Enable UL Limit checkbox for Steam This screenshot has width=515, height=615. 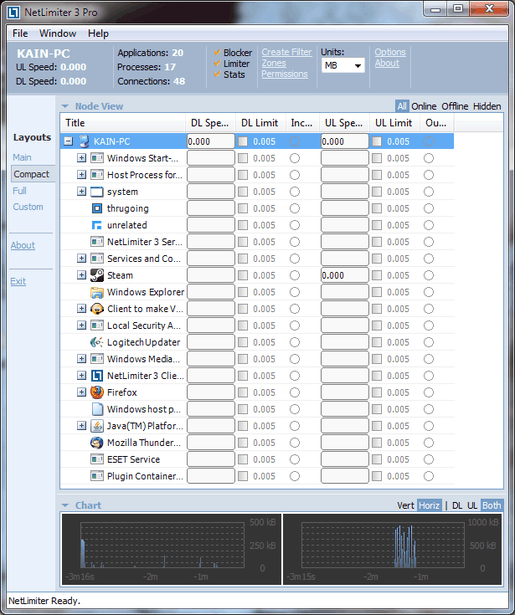pyautogui.click(x=377, y=275)
